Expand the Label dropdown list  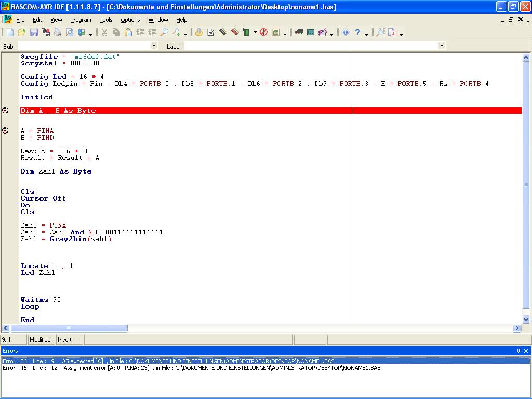(x=442, y=46)
